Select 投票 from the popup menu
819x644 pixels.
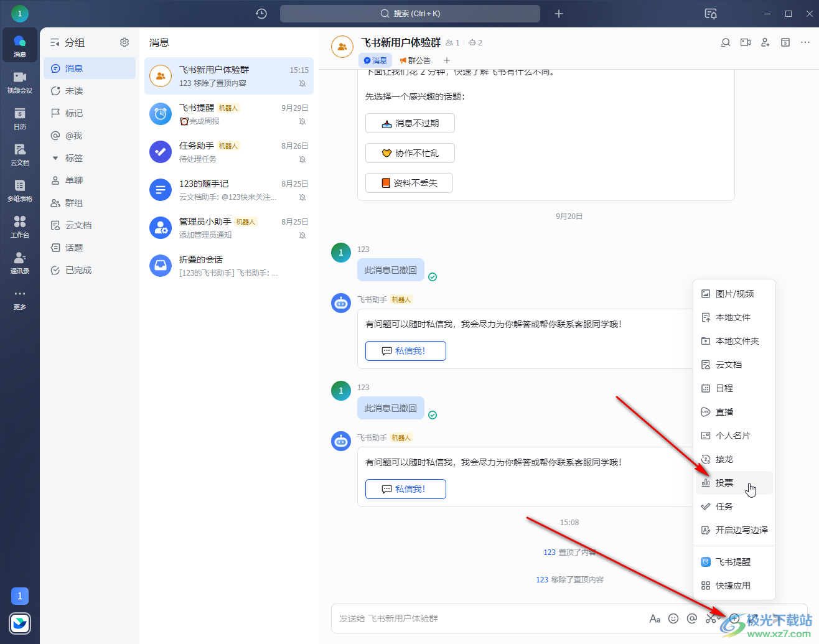coord(734,483)
